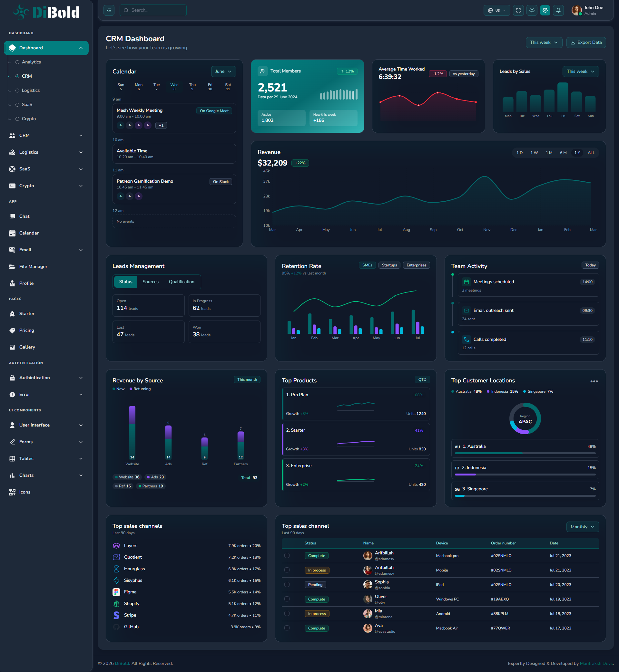This screenshot has height=672, width=619.
Task: Click Email outreach sent envelope icon
Action: (466, 311)
